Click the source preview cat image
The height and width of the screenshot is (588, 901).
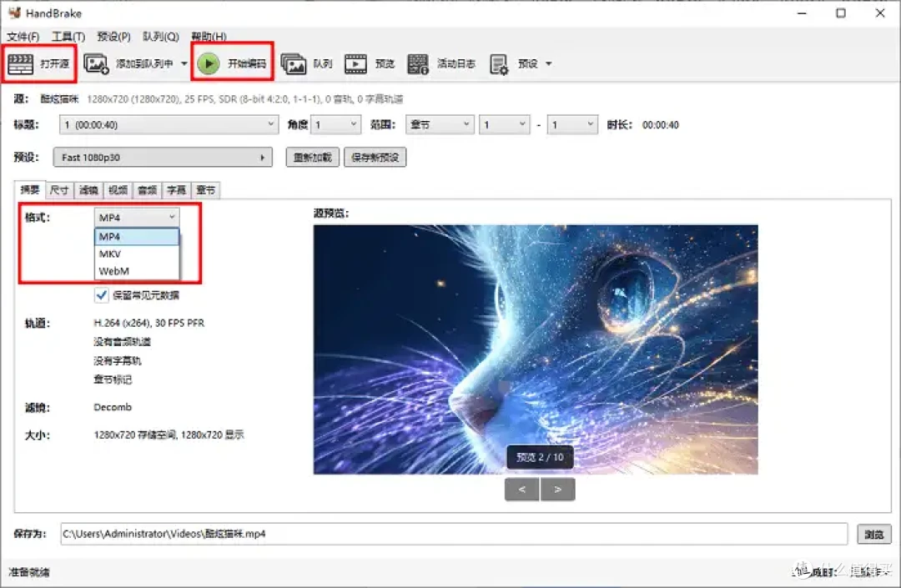click(x=536, y=349)
